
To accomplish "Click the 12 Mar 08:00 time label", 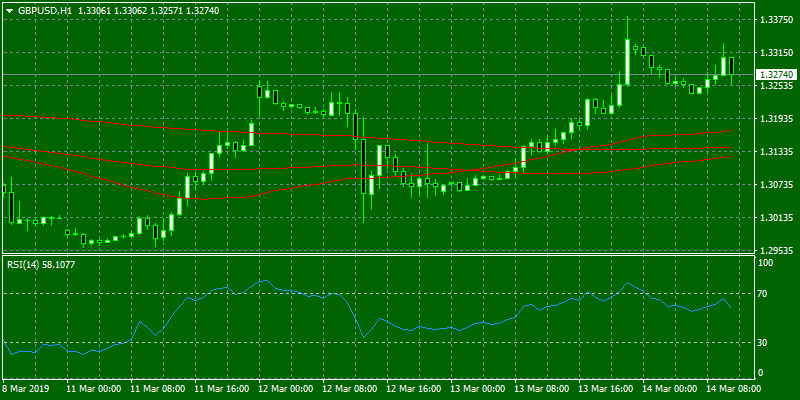I will 350,389.
